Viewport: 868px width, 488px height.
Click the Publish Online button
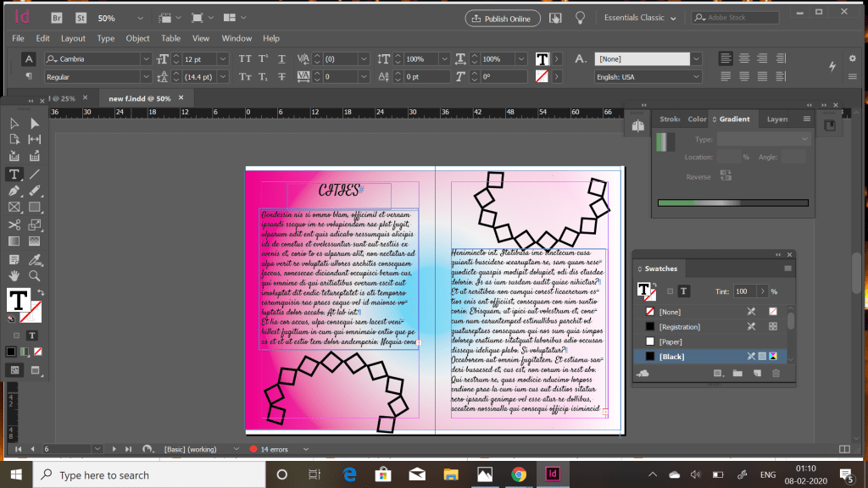[x=502, y=18]
